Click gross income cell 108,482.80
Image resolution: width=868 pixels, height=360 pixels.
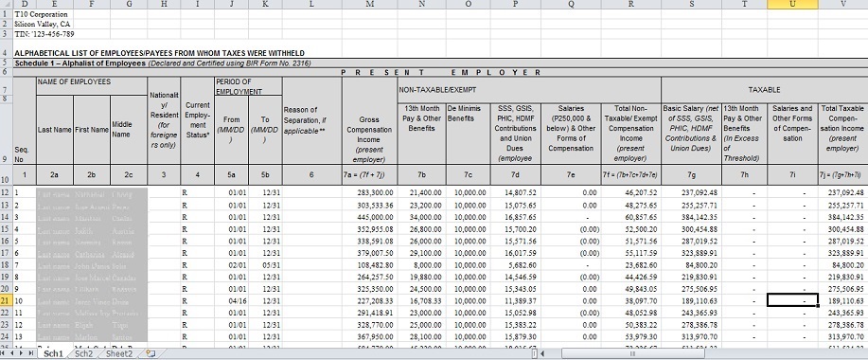point(369,264)
